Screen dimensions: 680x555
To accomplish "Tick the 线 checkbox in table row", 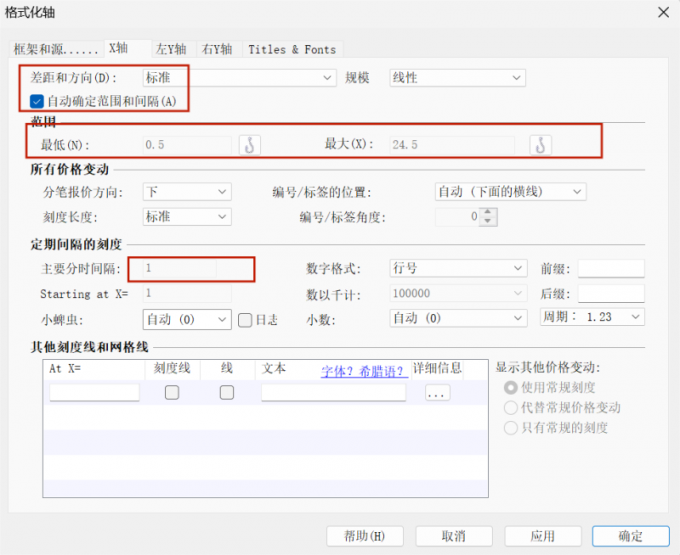I will [x=227, y=393].
